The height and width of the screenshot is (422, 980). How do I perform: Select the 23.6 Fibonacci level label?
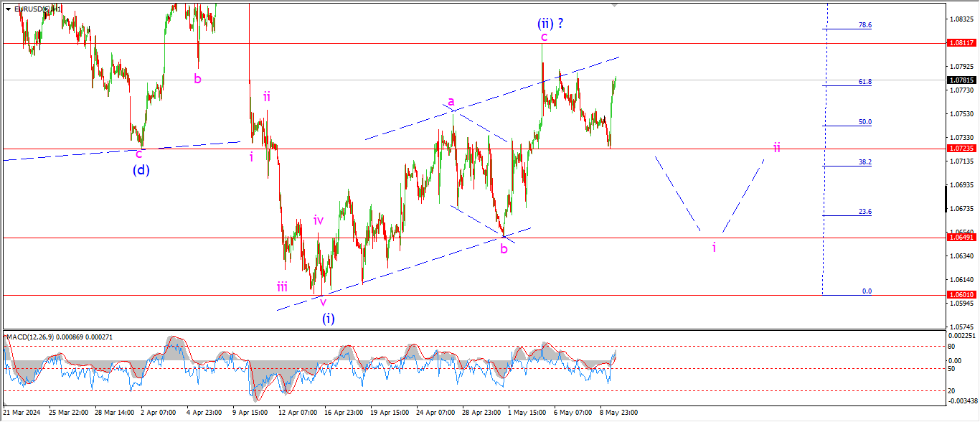pos(864,212)
